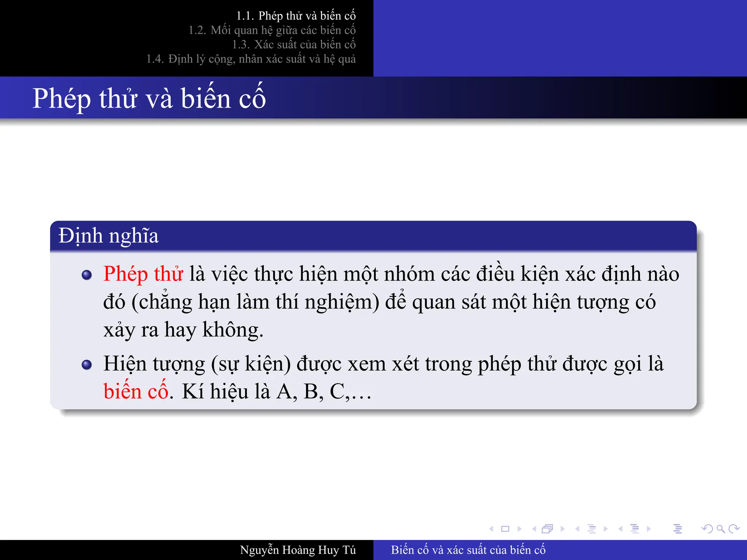Click the presentation outline icon
747x560 pixels.
[x=678, y=529]
